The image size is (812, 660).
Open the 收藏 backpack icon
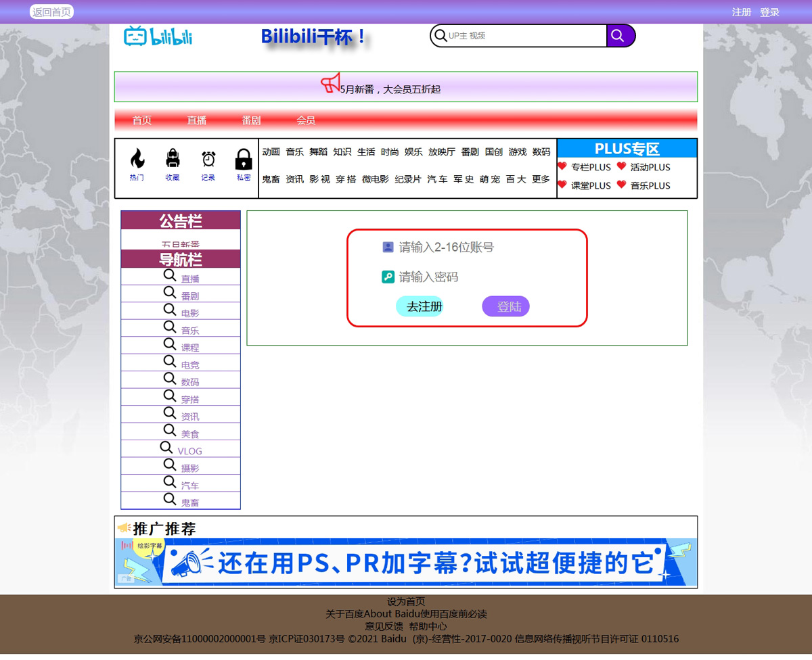pos(173,159)
